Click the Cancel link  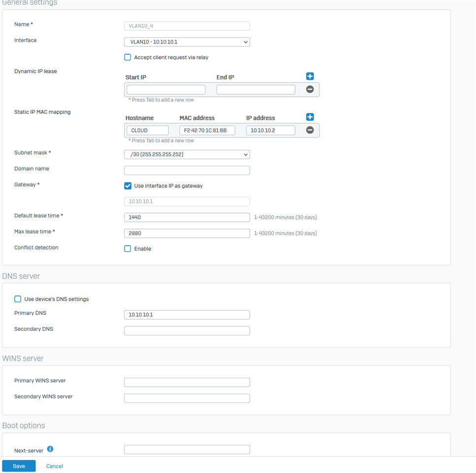click(55, 466)
